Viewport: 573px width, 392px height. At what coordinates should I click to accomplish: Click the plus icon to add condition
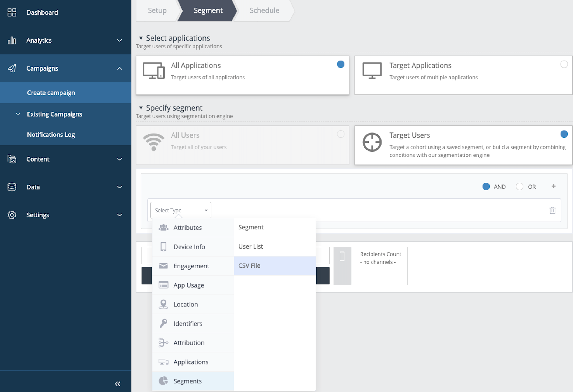[554, 186]
